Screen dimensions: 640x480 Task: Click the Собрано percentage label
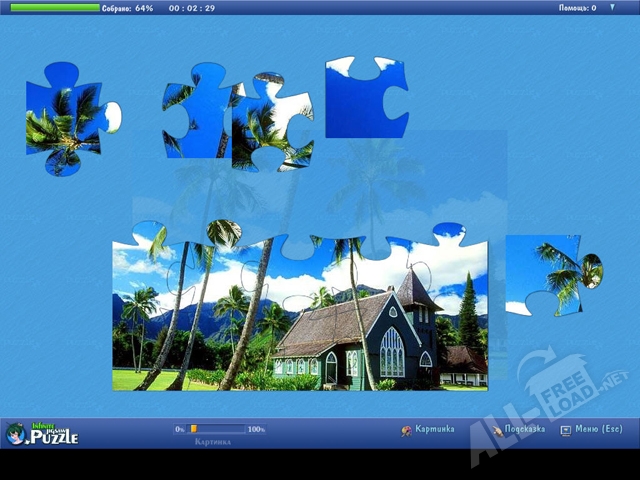click(x=128, y=8)
